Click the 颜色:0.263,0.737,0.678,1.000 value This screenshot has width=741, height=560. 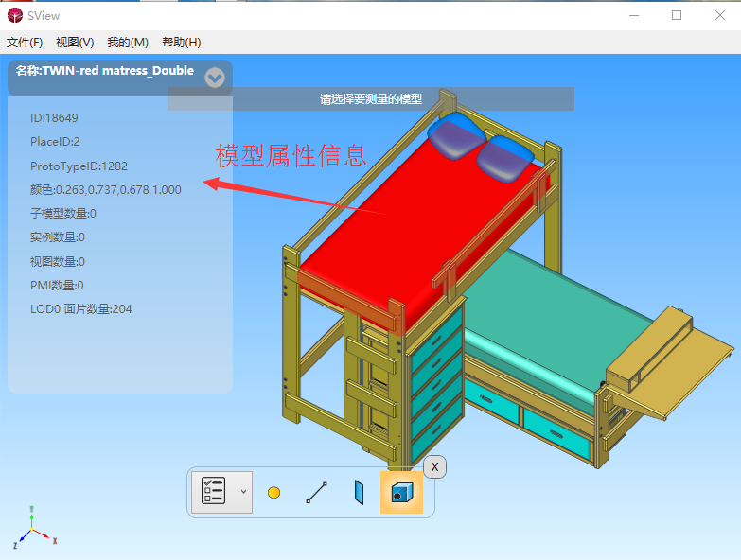[105, 190]
